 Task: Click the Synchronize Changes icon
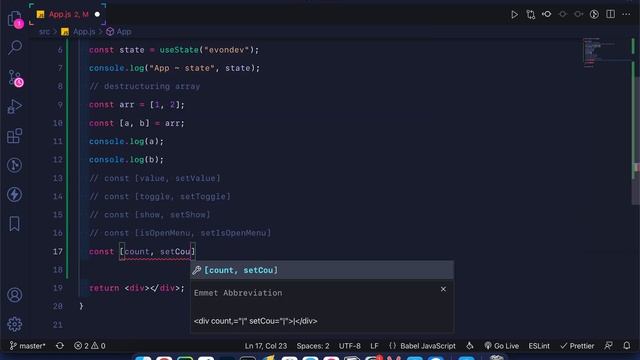tap(60, 346)
